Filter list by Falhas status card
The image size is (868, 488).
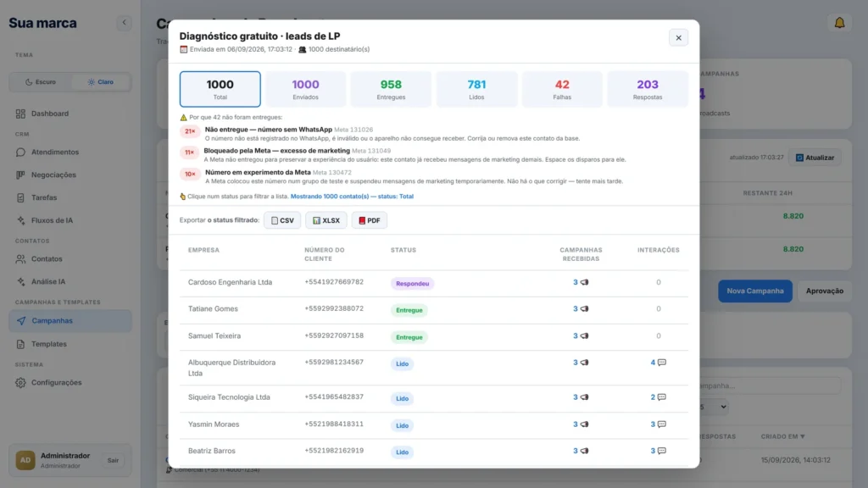(x=562, y=89)
